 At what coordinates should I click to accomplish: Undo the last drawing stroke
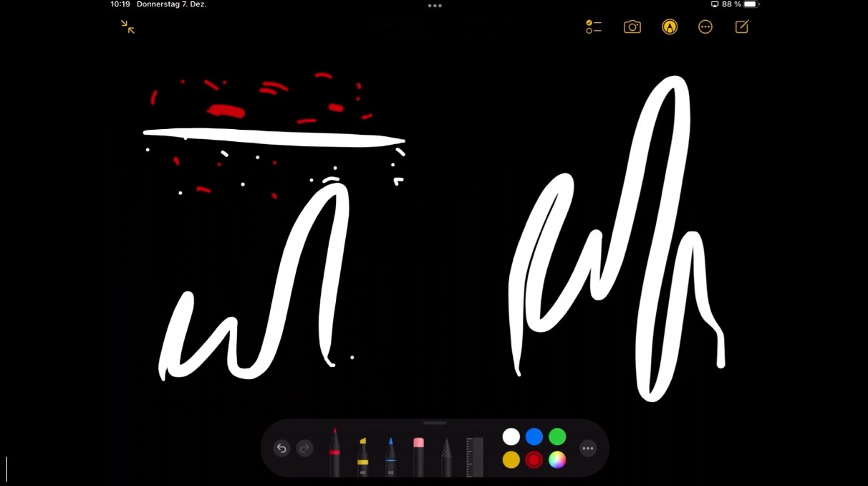[x=281, y=449]
